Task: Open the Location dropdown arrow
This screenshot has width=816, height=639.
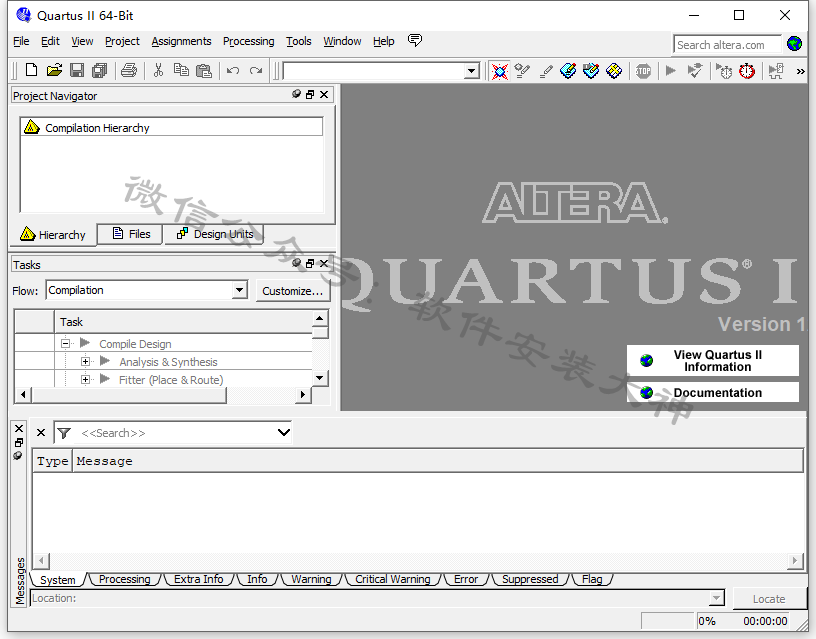Action: click(x=717, y=598)
